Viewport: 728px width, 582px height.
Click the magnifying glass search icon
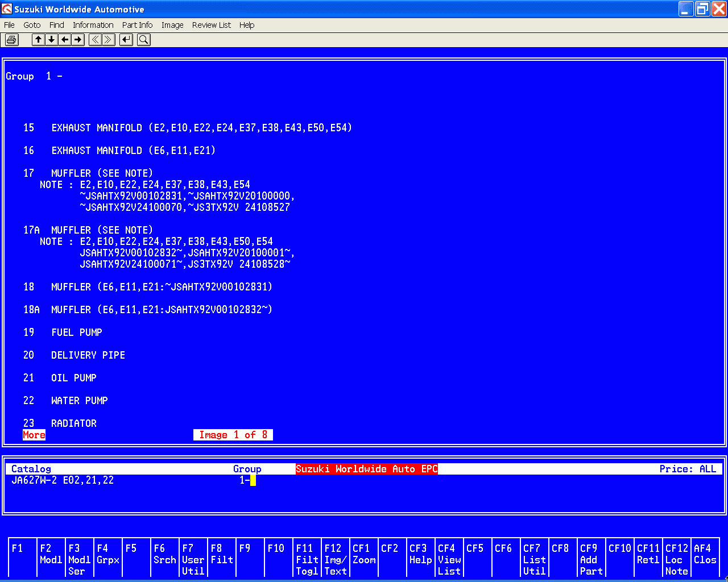144,40
